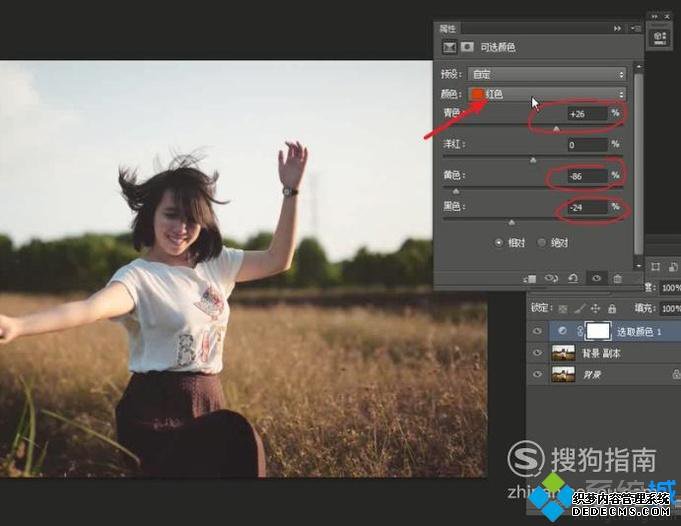Click the clip to layer icon
This screenshot has height=526, width=681.
coord(531,279)
